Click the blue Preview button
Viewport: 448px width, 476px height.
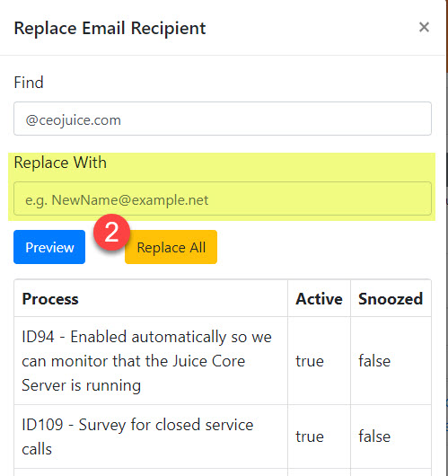click(x=49, y=247)
